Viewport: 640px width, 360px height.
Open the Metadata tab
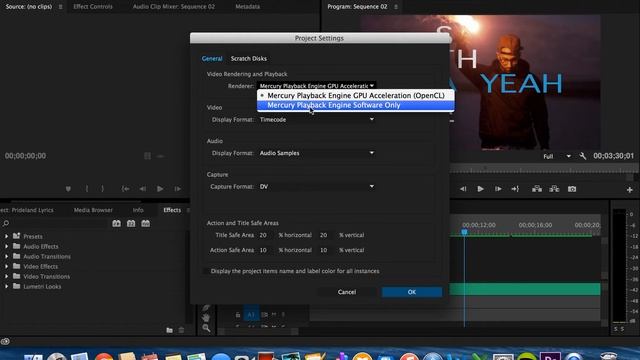[x=247, y=7]
